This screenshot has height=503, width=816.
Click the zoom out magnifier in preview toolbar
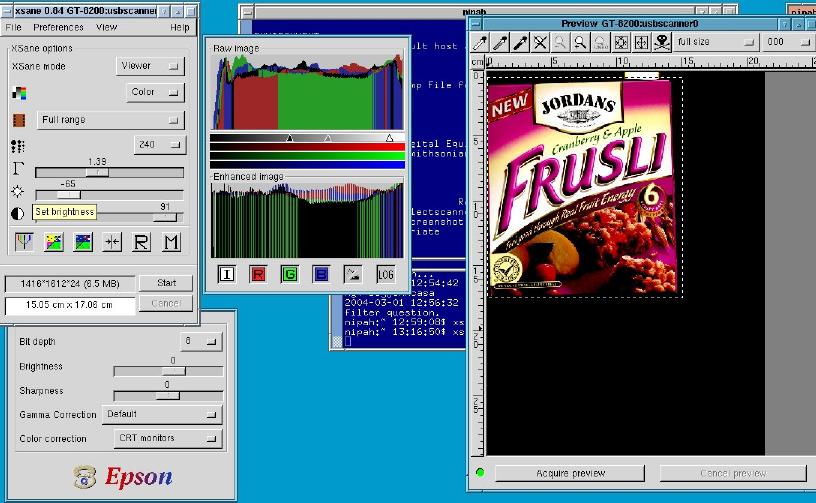tap(560, 43)
